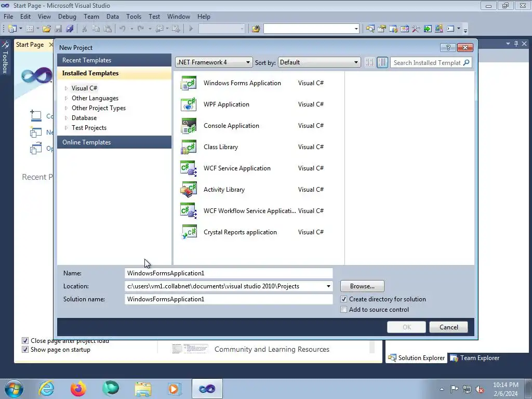Click the Browse... button
Image resolution: width=532 pixels, height=399 pixels.
coord(362,286)
